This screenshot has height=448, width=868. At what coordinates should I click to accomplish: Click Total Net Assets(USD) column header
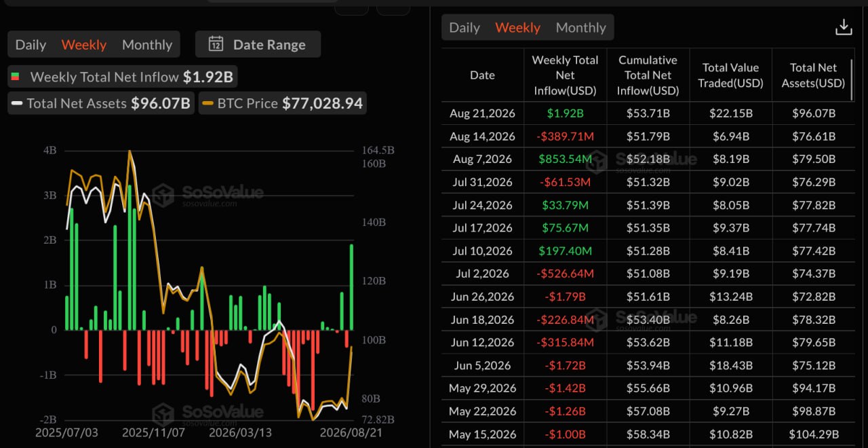tap(813, 75)
